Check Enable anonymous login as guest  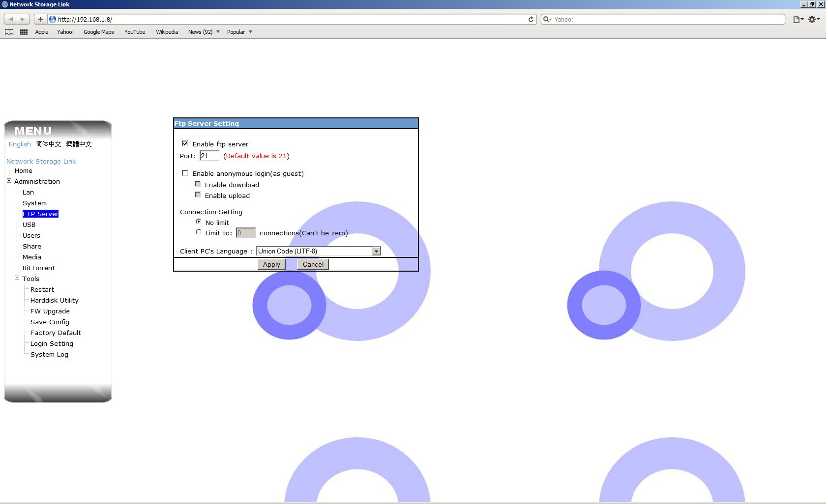pos(185,173)
